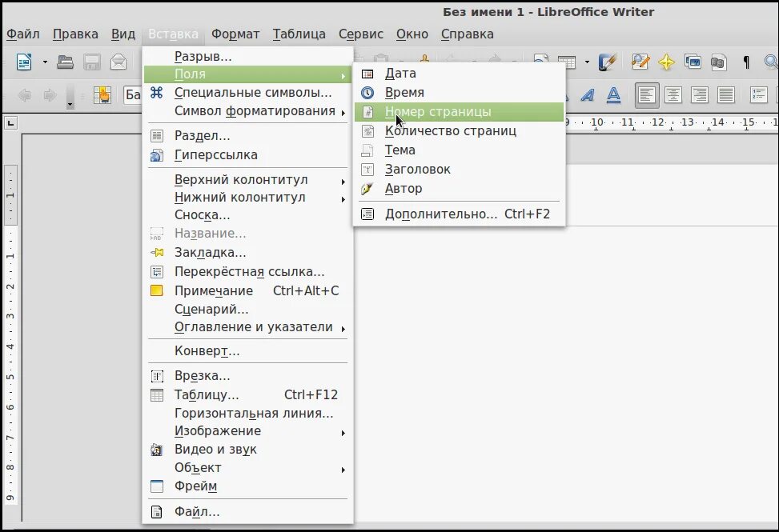Expand Символ форматирования submenu
779x532 pixels.
click(247, 111)
